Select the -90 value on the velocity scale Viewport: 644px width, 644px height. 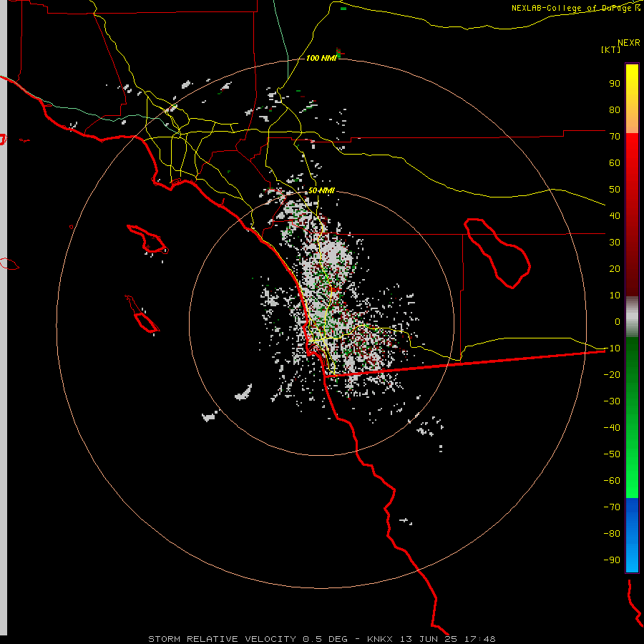(x=612, y=560)
